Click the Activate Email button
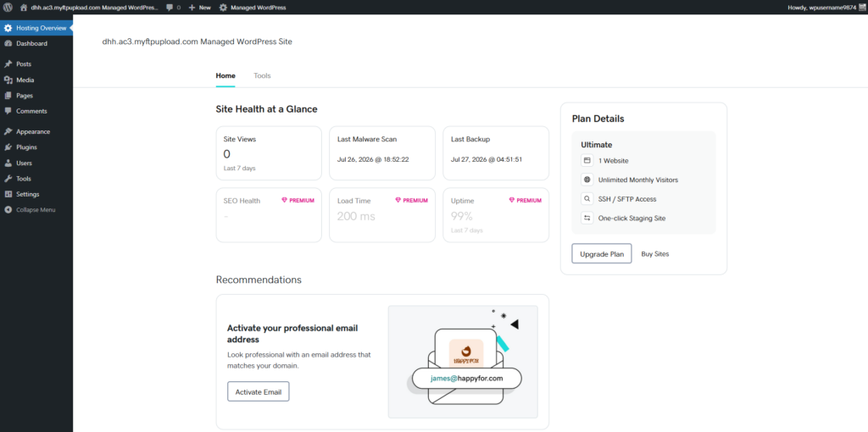 259,391
